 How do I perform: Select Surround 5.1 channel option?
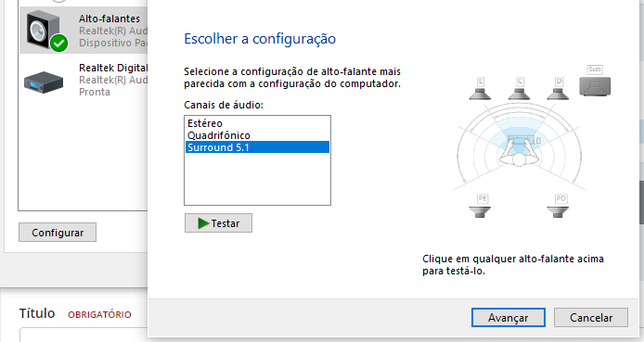tap(257, 147)
